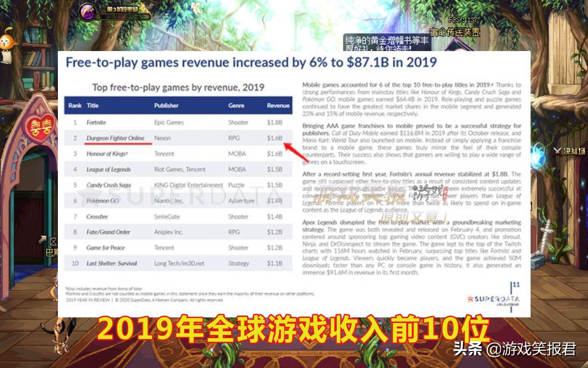
Task: Select the Honour of Kings title cell
Action: (x=107, y=154)
